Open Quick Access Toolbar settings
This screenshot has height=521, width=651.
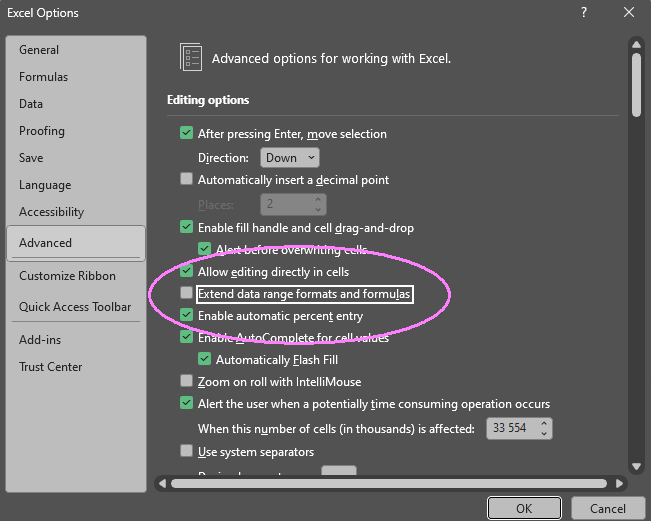(x=75, y=307)
